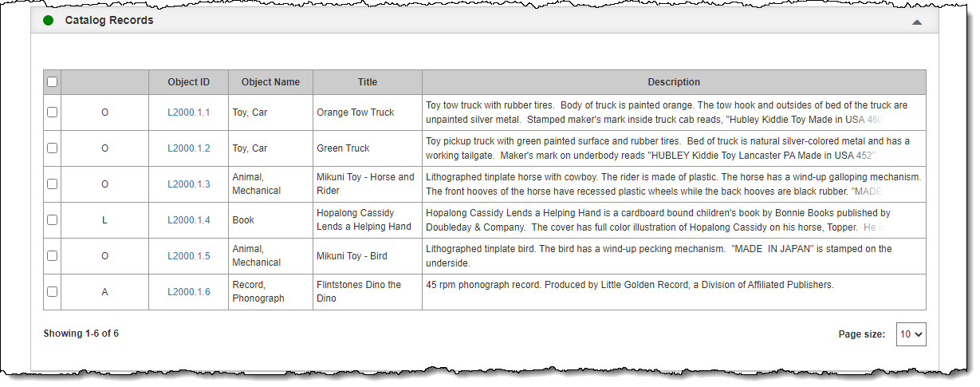Click the green status dot beside Catalog Records
The image size is (980, 387).
49,21
